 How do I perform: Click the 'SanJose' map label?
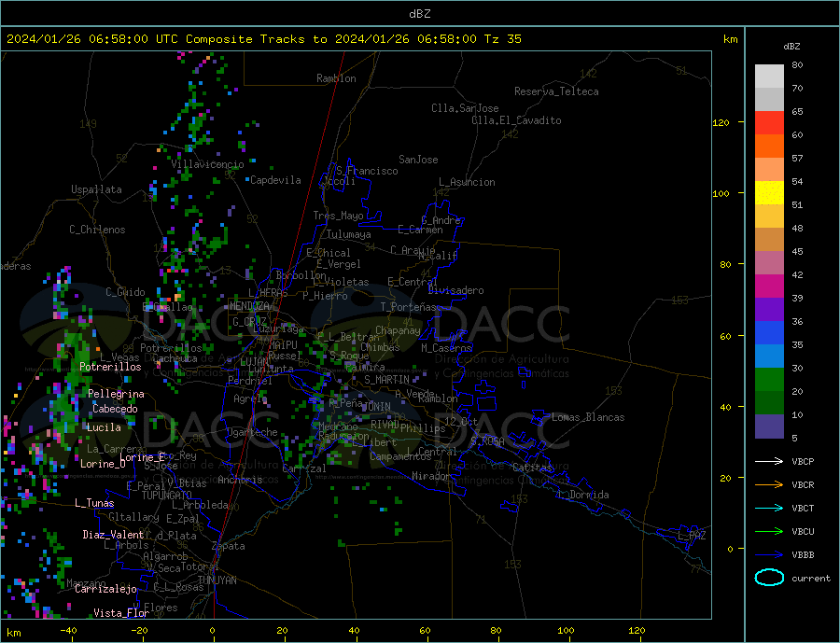click(418, 160)
